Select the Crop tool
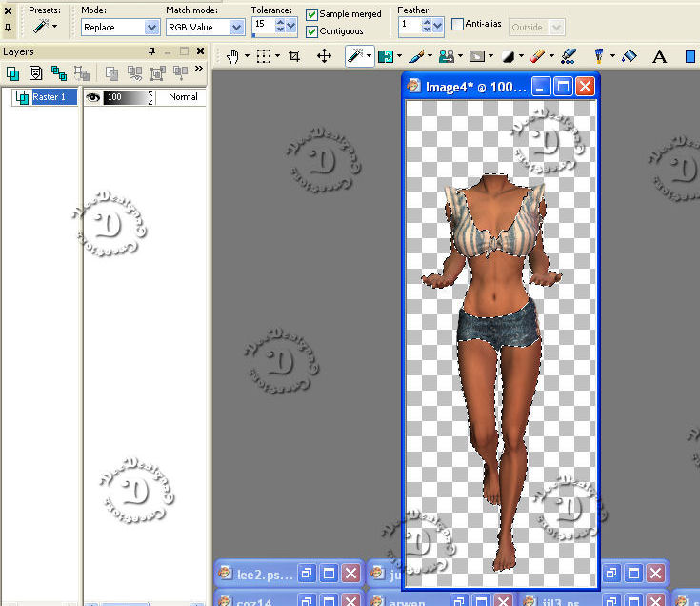Image resolution: width=700 pixels, height=606 pixels. tap(294, 56)
